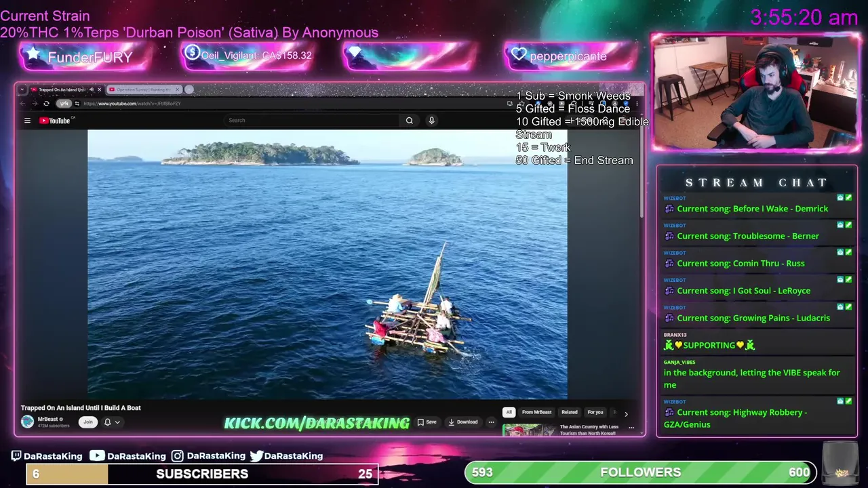Click 'Current song: Comin Thru - Russ' message
Image resolution: width=868 pixels, height=488 pixels.
click(x=741, y=263)
